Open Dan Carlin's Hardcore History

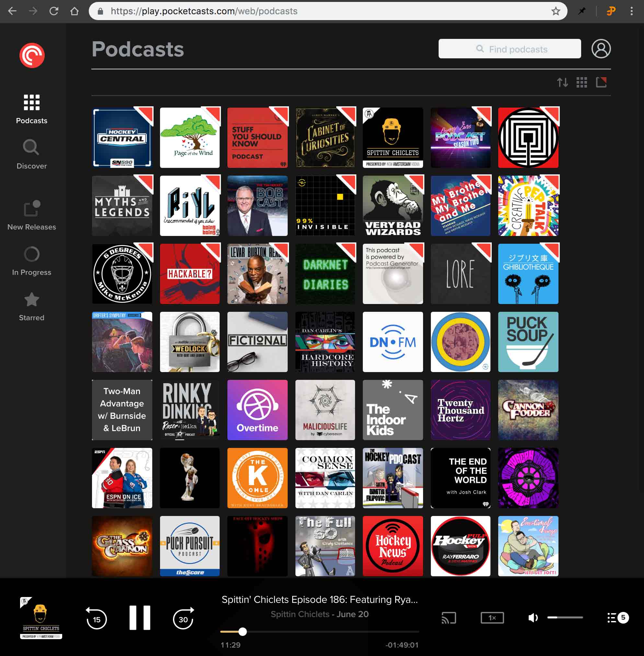click(x=325, y=342)
